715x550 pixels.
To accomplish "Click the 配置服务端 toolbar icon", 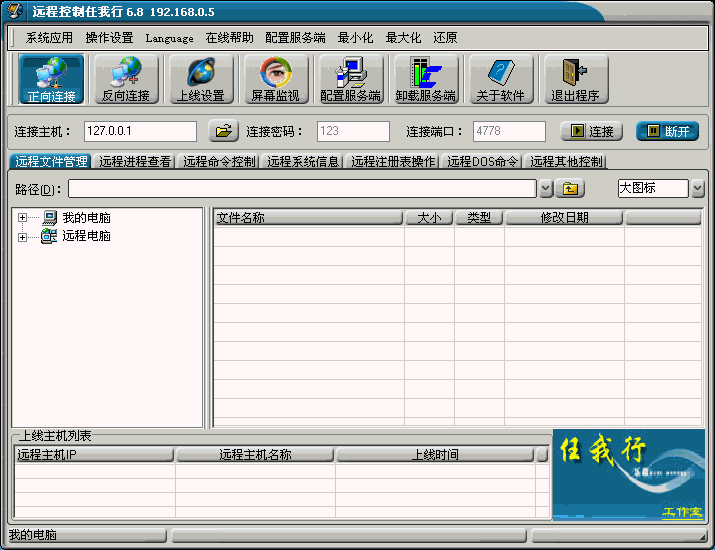I will [x=350, y=79].
